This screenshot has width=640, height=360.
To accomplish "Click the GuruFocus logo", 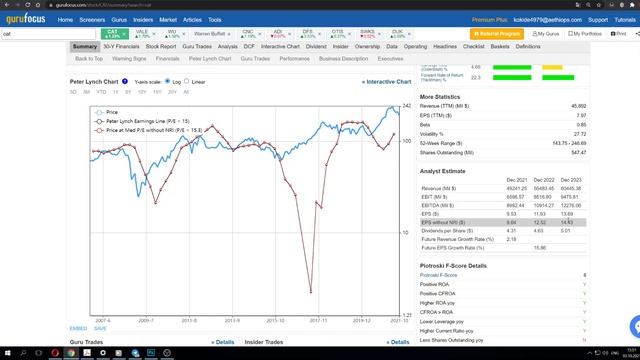I will [26, 19].
